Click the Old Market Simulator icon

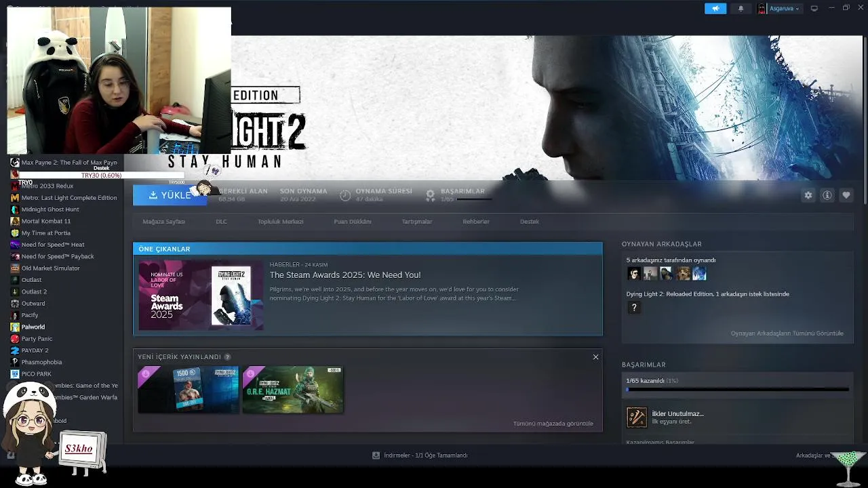pos(15,268)
